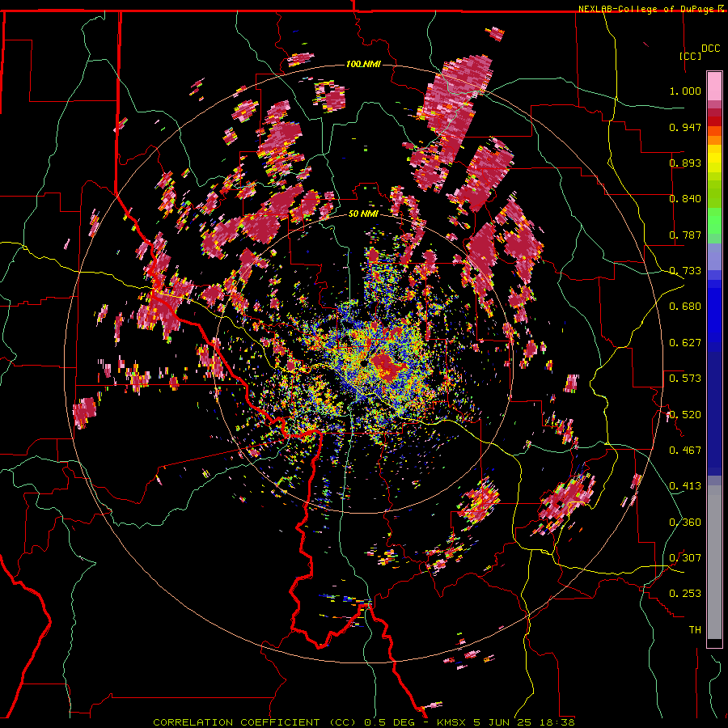Viewport: 728px width, 728px height.
Task: Click the 0.947 value on the color scale
Action: 685,127
